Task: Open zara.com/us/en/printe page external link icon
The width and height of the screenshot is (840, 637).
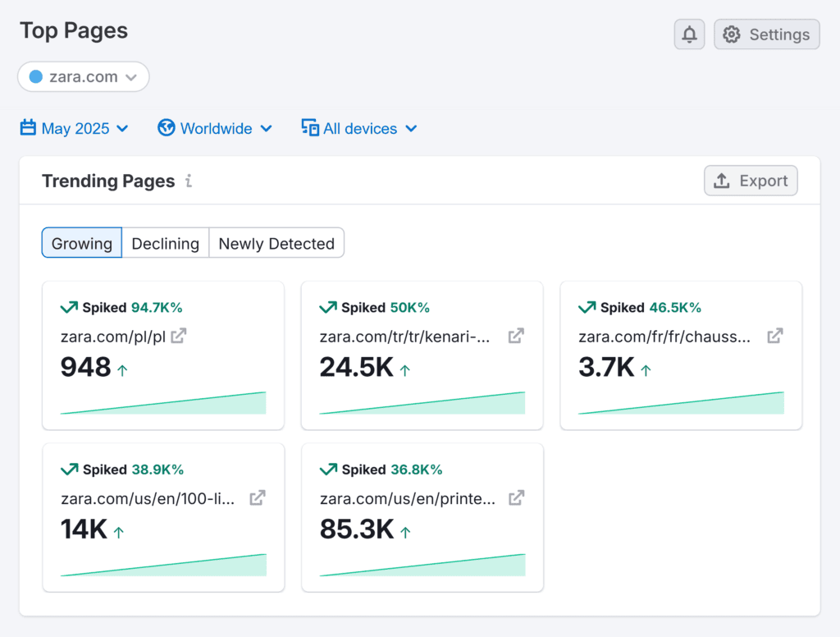Action: click(515, 497)
